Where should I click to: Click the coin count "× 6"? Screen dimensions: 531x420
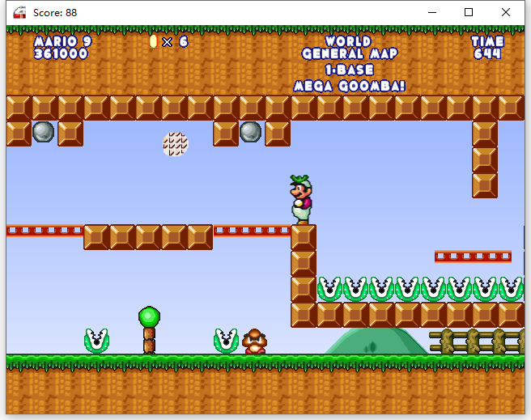(x=175, y=41)
